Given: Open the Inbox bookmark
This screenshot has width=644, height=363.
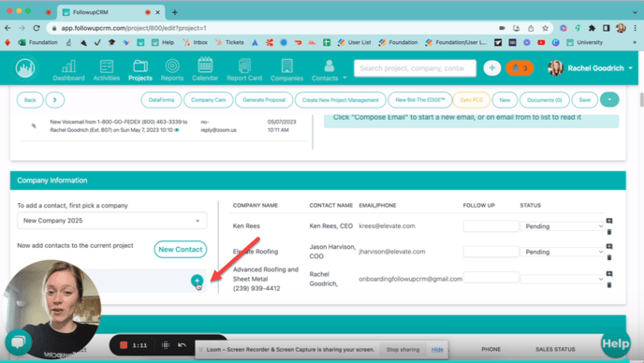Looking at the screenshot, I should click(x=195, y=42).
